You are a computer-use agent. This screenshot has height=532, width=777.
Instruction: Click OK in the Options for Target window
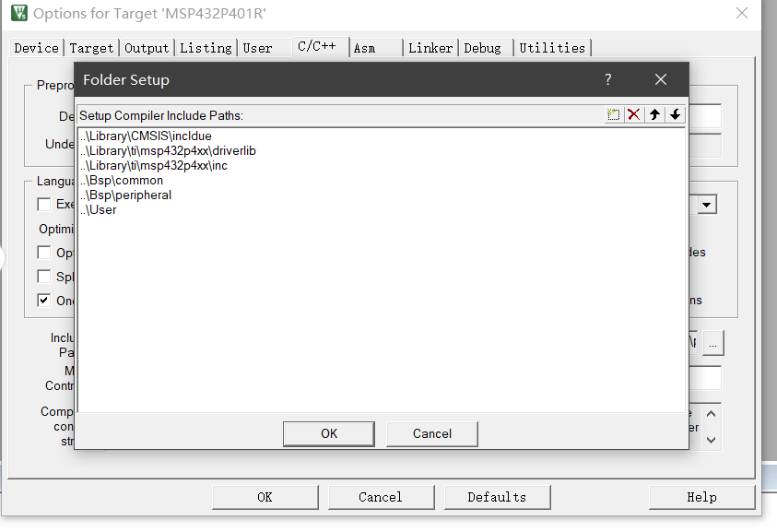[x=265, y=497]
